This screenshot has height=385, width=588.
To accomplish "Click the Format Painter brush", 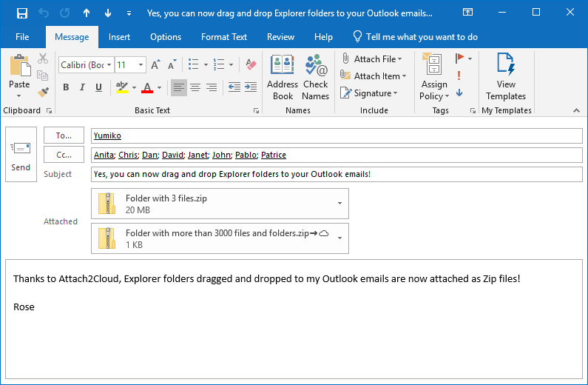I will [x=43, y=93].
